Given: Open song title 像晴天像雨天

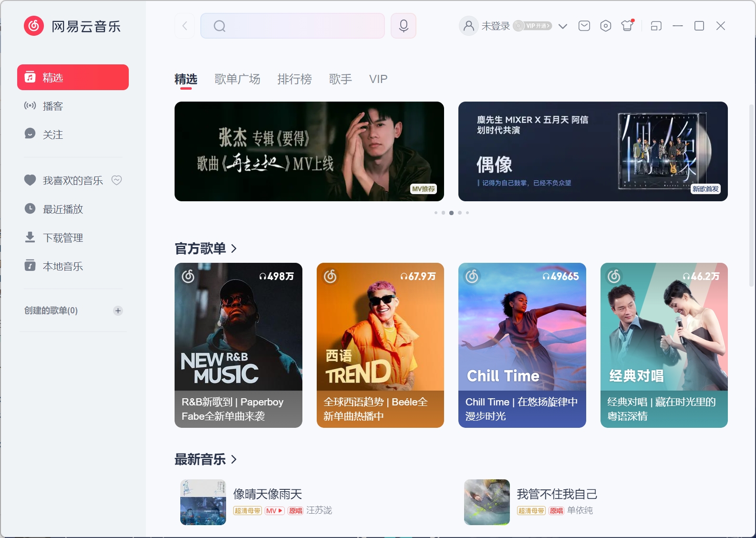Looking at the screenshot, I should click(268, 494).
